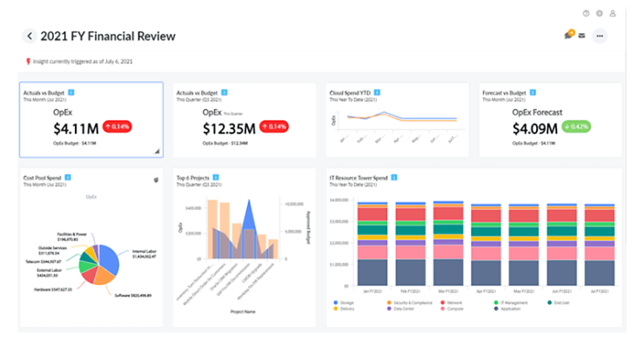Select the $12.35M quarterly OpEx value
The image size is (644, 339).
229,129
